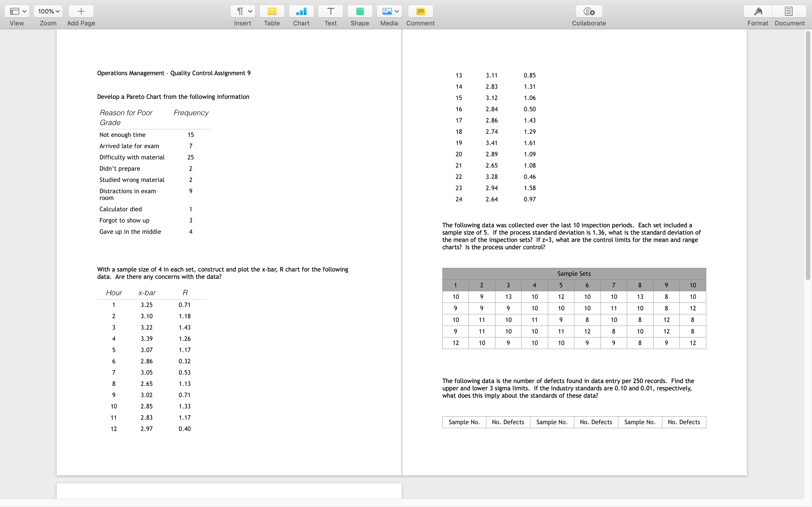The width and height of the screenshot is (812, 507).
Task: Expand the Media dropdown arrow
Action: [397, 11]
